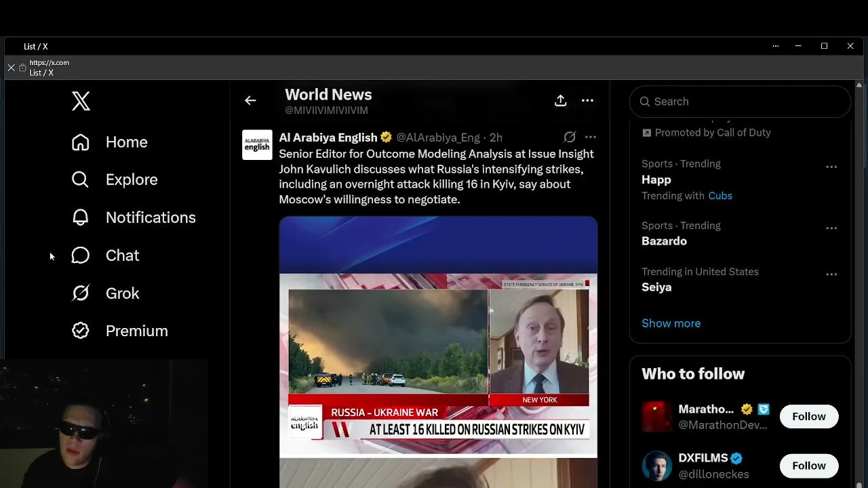Open the Chat bubble icon
The width and height of the screenshot is (868, 488).
point(81,256)
